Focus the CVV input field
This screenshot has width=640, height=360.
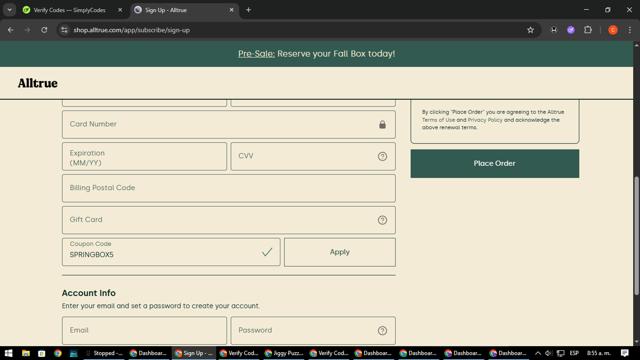pyautogui.click(x=313, y=156)
